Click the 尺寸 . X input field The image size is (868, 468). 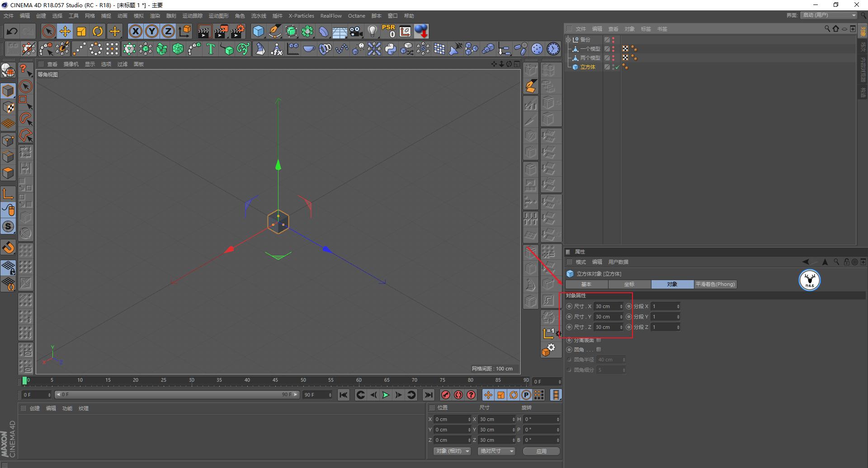coord(606,306)
